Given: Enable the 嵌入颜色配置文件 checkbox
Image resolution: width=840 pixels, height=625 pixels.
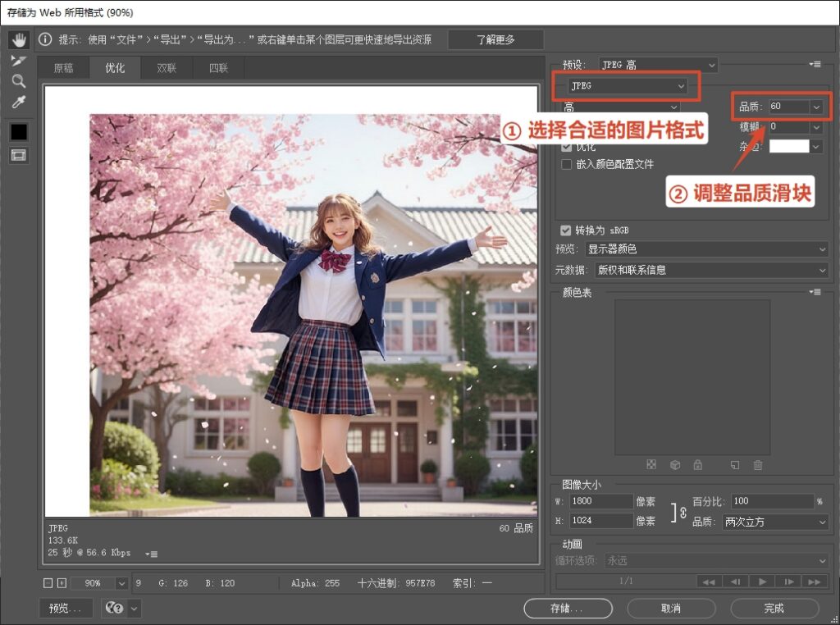Looking at the screenshot, I should click(566, 164).
